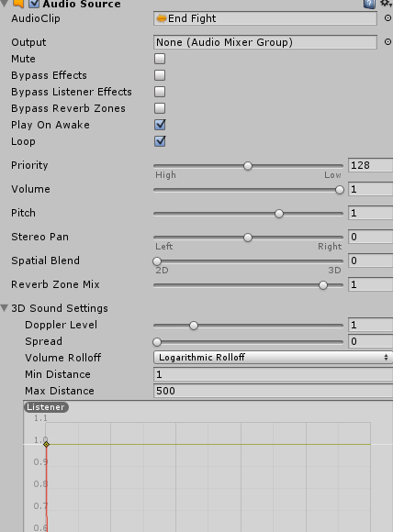
Task: Click the Pitch slider handle
Action: point(279,214)
